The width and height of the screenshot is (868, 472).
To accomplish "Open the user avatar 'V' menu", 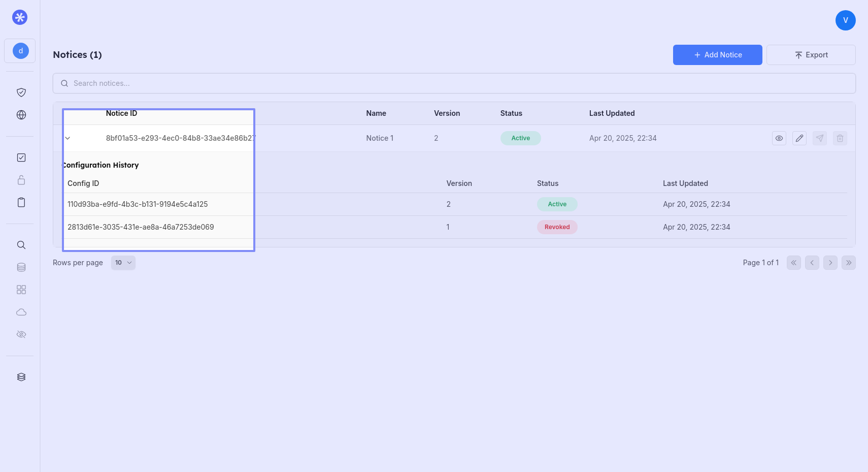I will [845, 20].
